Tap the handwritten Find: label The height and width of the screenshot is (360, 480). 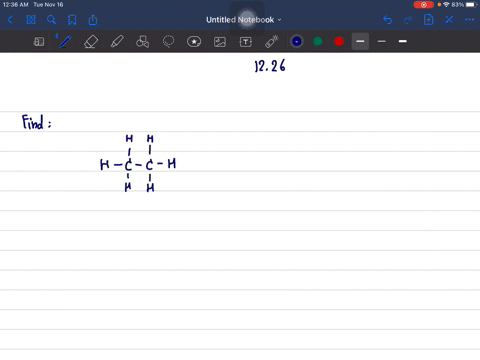pos(37,122)
